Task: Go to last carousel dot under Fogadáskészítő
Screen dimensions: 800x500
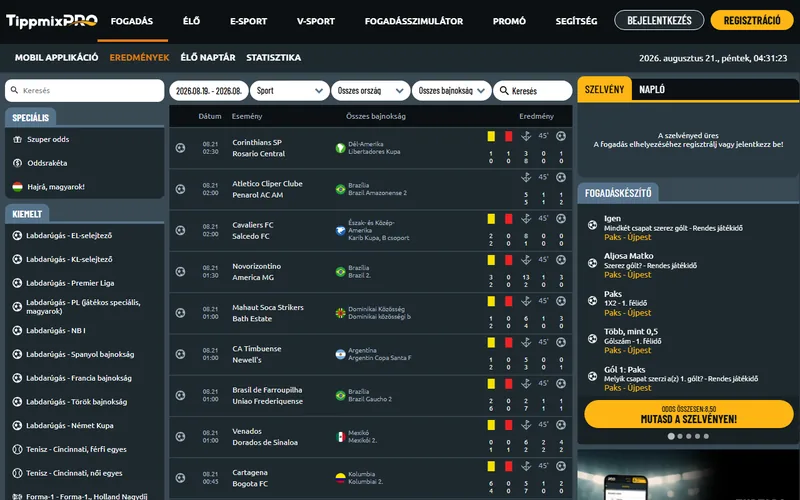Action: pyautogui.click(x=706, y=436)
